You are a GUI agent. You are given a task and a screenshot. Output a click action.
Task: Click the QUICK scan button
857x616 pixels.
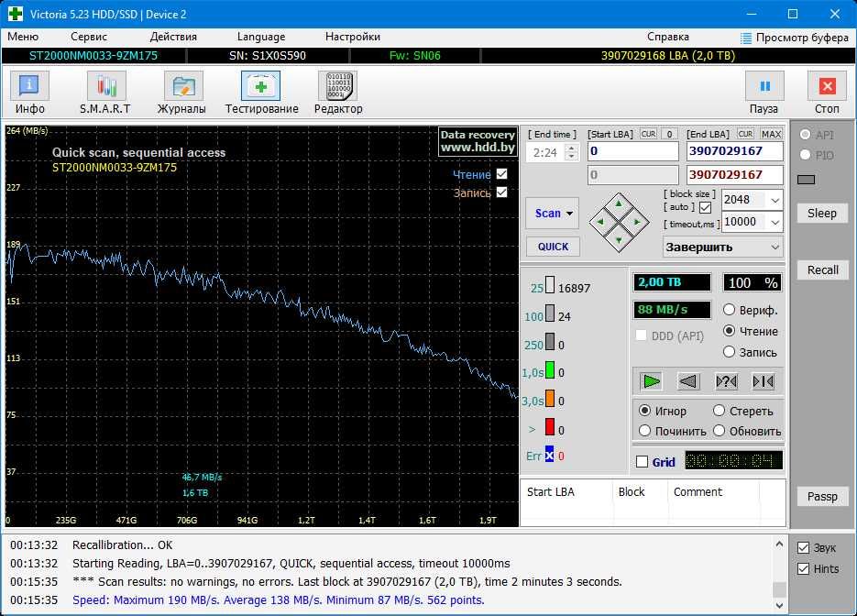(553, 247)
